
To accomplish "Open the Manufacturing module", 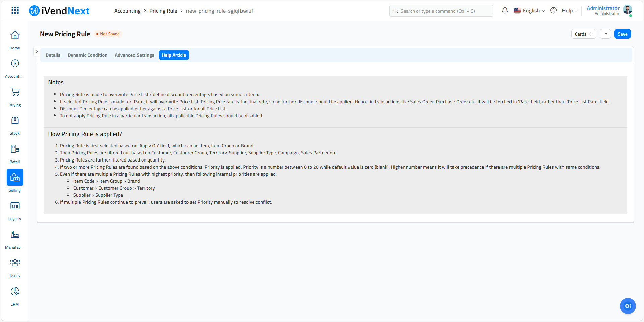I will 15,237.
